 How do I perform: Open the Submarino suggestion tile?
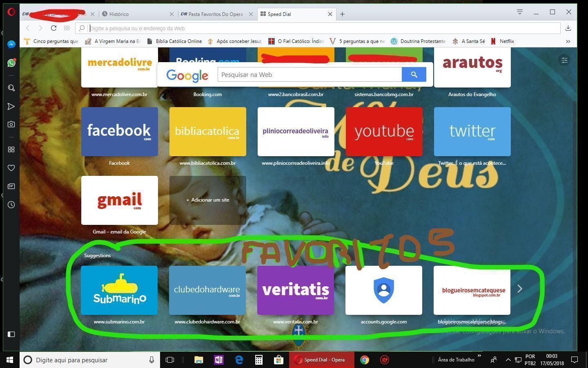pyautogui.click(x=119, y=290)
